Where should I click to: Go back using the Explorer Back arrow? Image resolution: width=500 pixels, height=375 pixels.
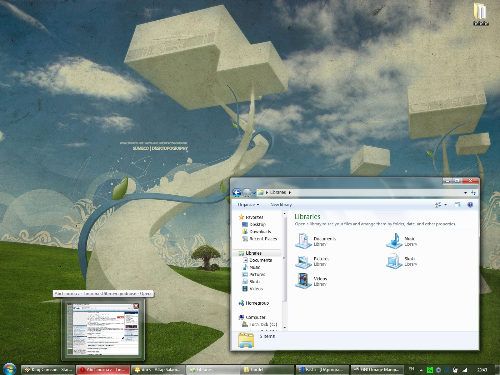coord(237,192)
